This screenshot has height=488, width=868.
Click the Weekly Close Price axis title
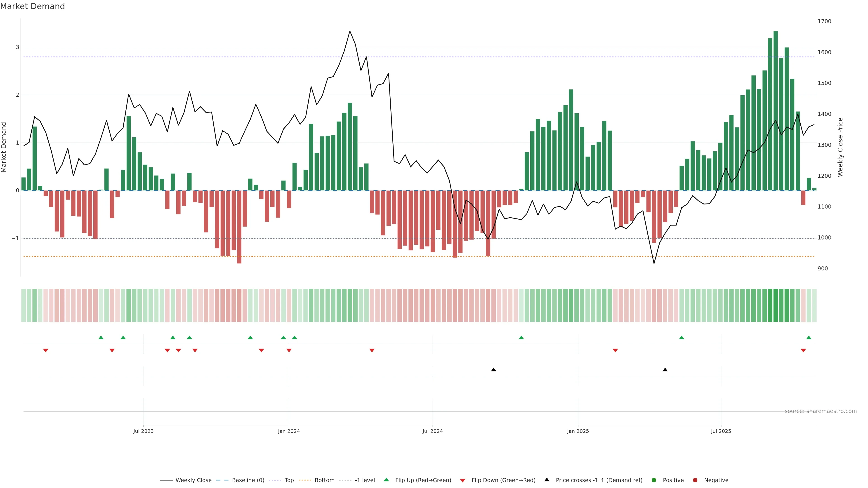pos(840,147)
